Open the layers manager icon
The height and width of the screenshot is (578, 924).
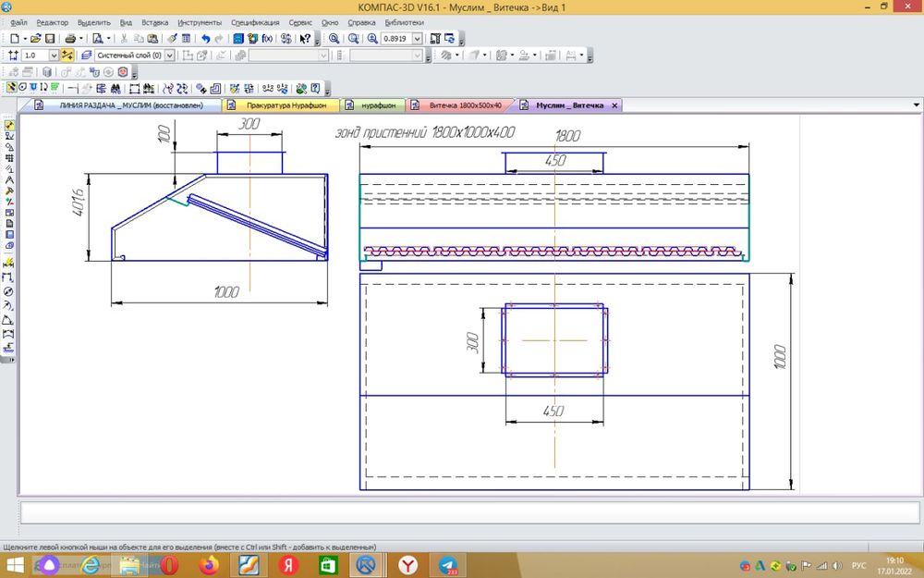[87, 55]
